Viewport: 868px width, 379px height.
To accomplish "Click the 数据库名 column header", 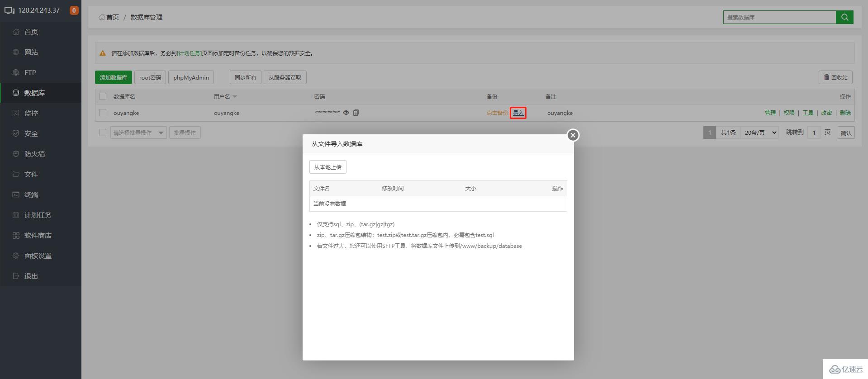I will pyautogui.click(x=124, y=96).
